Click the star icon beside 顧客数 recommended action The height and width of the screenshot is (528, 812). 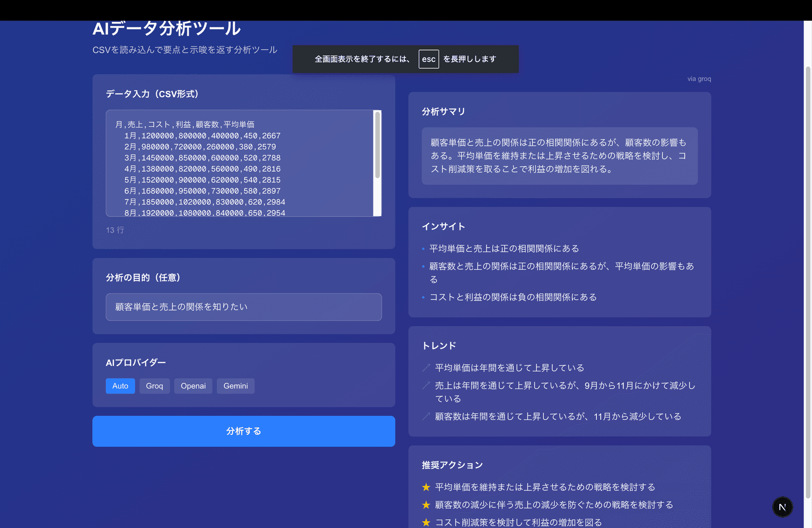pos(426,505)
